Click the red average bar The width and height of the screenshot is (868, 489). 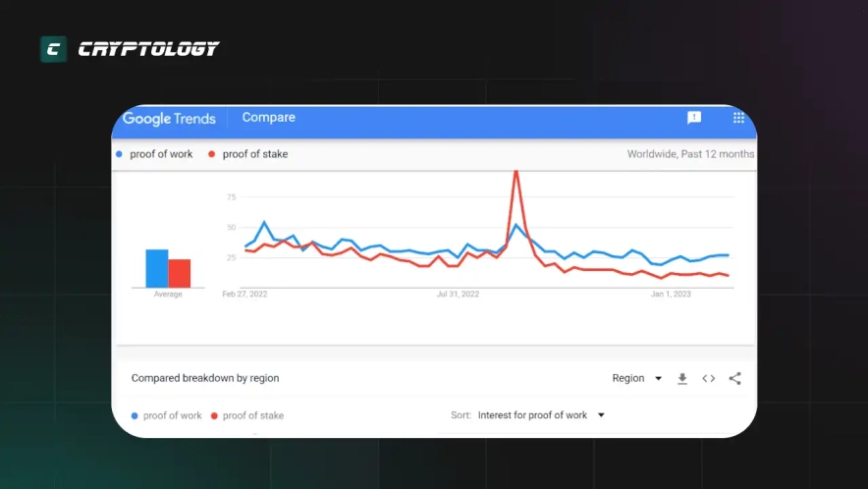tap(179, 273)
